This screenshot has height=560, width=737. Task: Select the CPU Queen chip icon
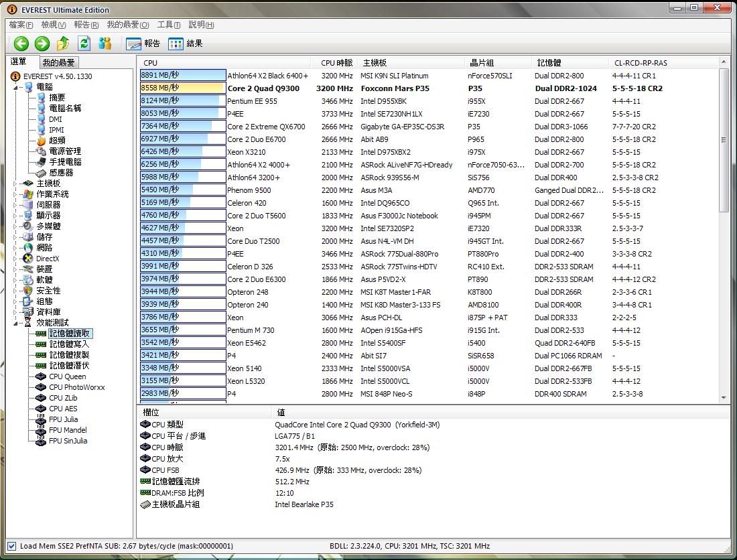[x=41, y=376]
